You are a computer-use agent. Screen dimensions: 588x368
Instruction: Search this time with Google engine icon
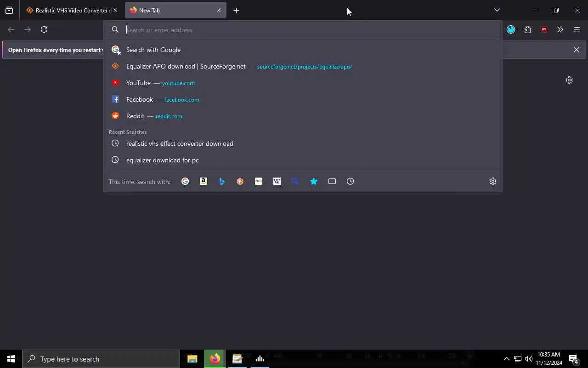[x=185, y=181]
